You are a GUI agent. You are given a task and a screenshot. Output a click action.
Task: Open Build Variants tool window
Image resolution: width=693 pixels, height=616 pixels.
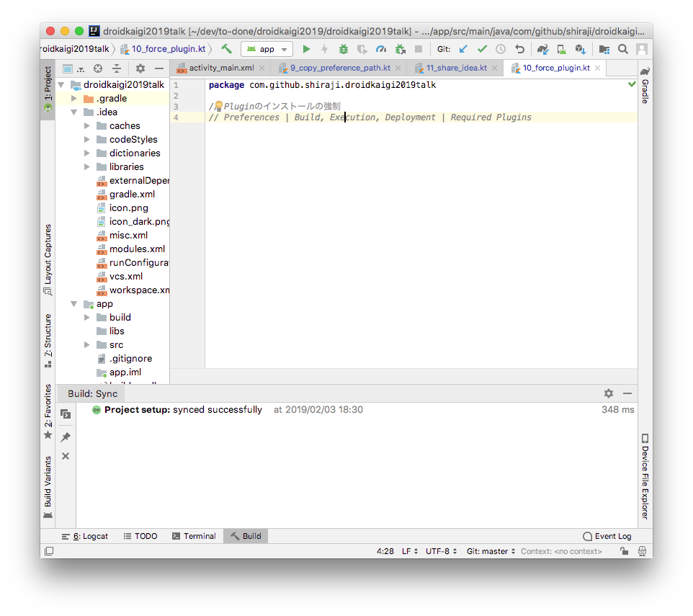(48, 488)
